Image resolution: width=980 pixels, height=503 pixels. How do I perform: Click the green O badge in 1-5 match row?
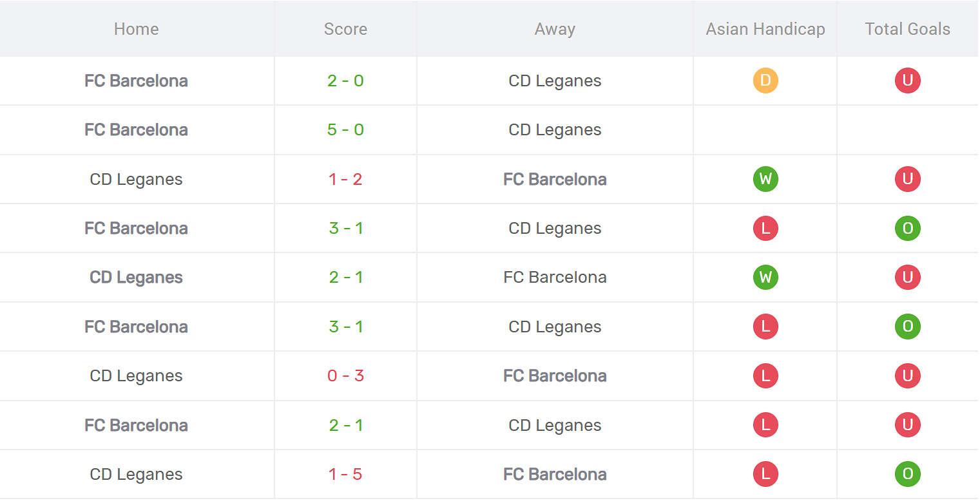pos(907,475)
